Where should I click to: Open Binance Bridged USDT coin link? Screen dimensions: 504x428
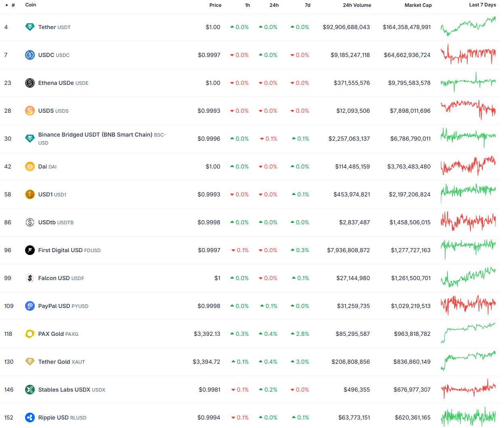(102, 139)
